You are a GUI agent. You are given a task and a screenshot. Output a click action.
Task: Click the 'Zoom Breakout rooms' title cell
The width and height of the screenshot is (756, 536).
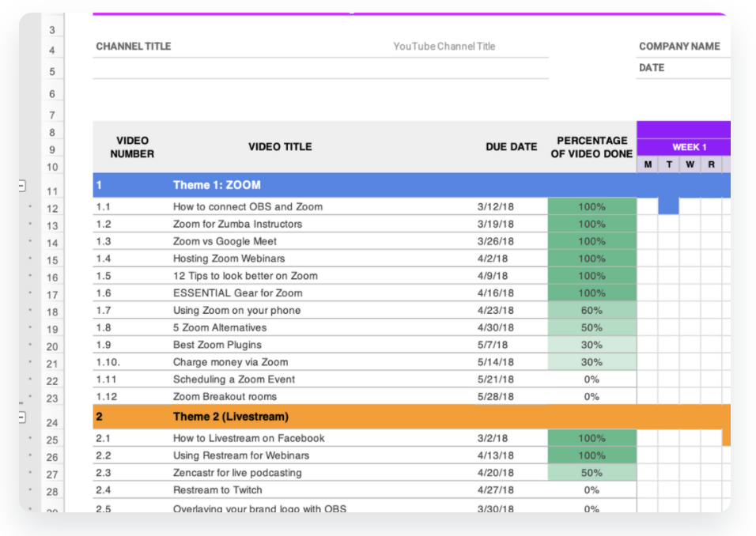tap(225, 397)
